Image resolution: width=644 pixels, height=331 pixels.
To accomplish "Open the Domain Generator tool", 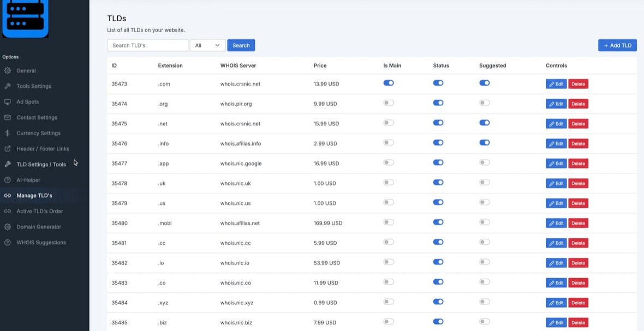I will click(x=6, y=226).
